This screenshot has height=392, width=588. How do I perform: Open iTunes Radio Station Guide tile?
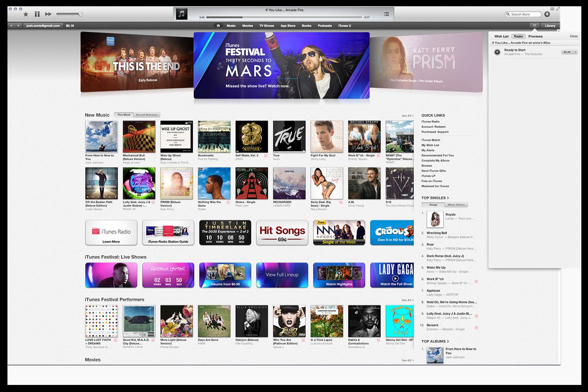tap(168, 232)
